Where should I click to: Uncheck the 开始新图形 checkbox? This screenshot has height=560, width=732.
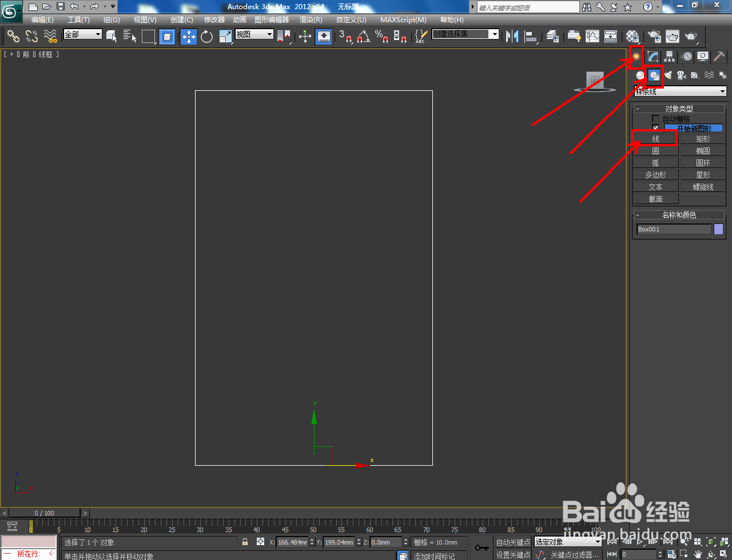(x=655, y=127)
